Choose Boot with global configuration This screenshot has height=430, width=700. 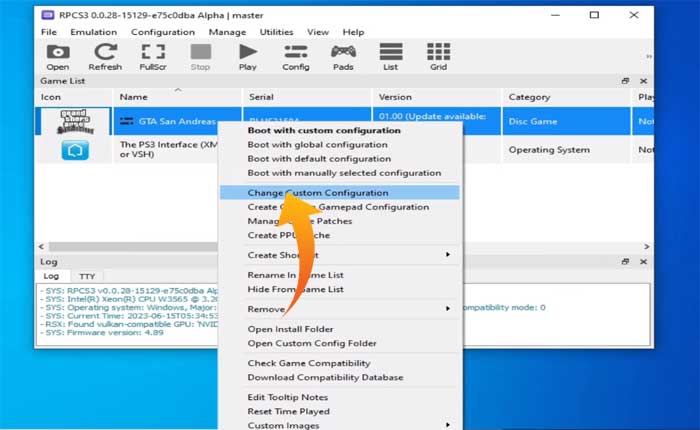[x=317, y=145]
